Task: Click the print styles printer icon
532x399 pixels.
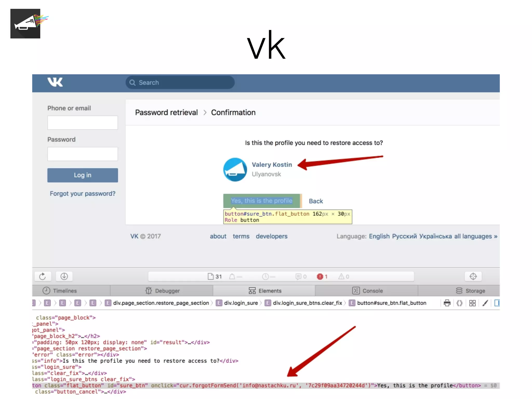Action: (447, 303)
